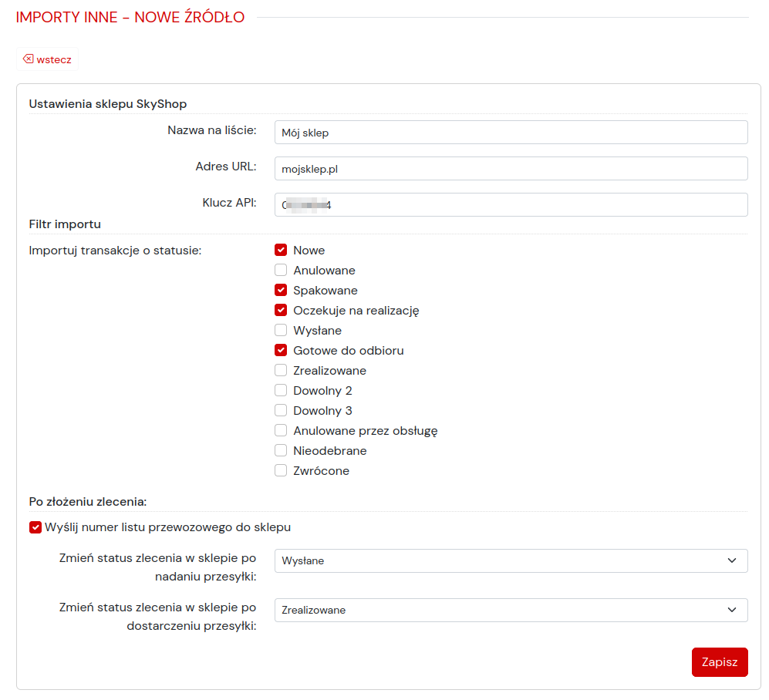This screenshot has height=700, width=769.
Task: Focus the 'Adres URL' input field
Action: pyautogui.click(x=511, y=169)
